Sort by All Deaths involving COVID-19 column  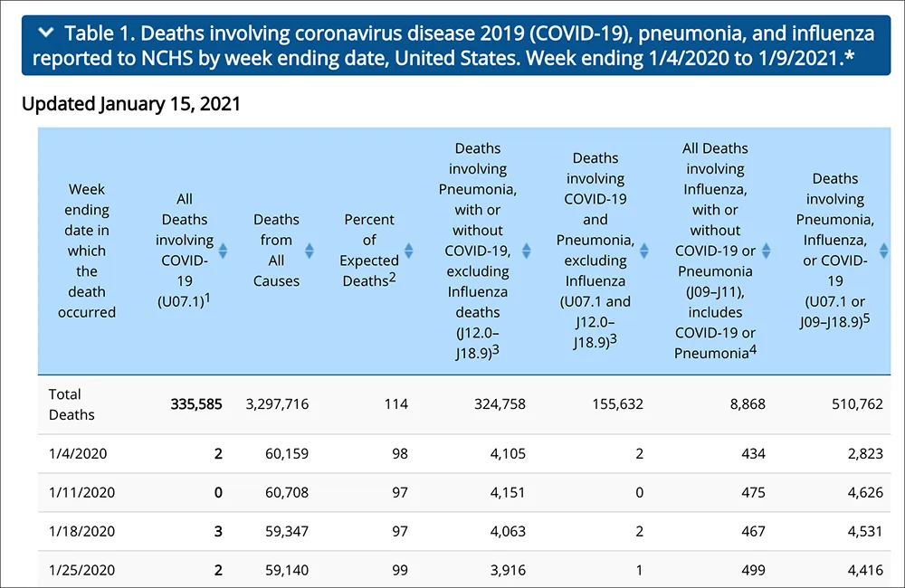click(x=223, y=251)
